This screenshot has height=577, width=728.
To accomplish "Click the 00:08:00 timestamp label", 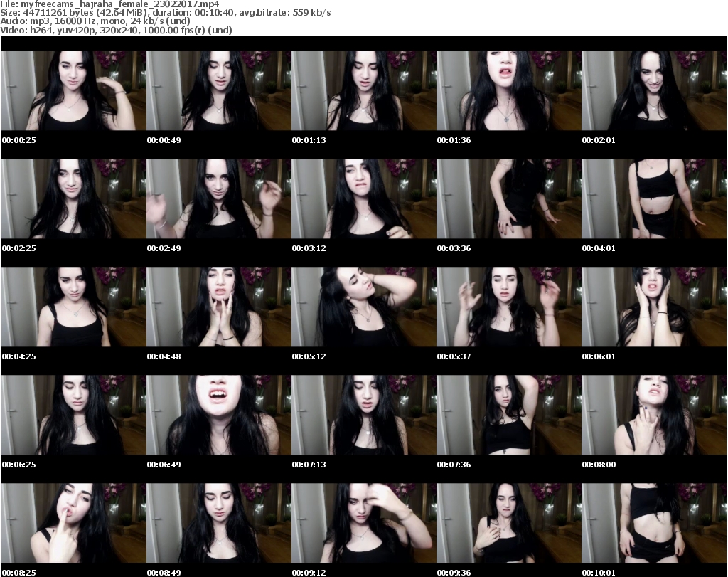I will coord(599,465).
